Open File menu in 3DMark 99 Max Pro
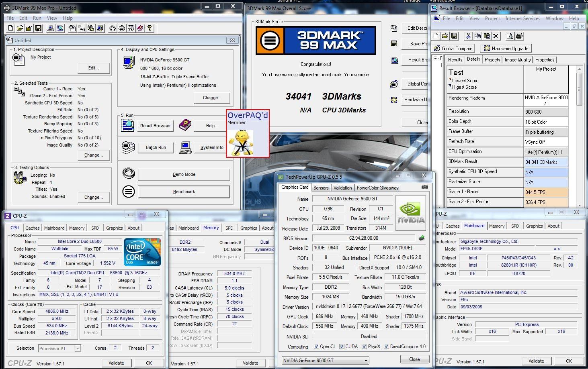The image size is (588, 369). [x=10, y=18]
